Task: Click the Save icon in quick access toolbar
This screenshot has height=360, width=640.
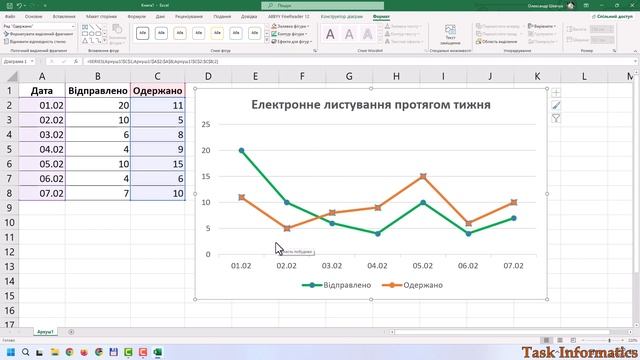Action: coord(9,6)
